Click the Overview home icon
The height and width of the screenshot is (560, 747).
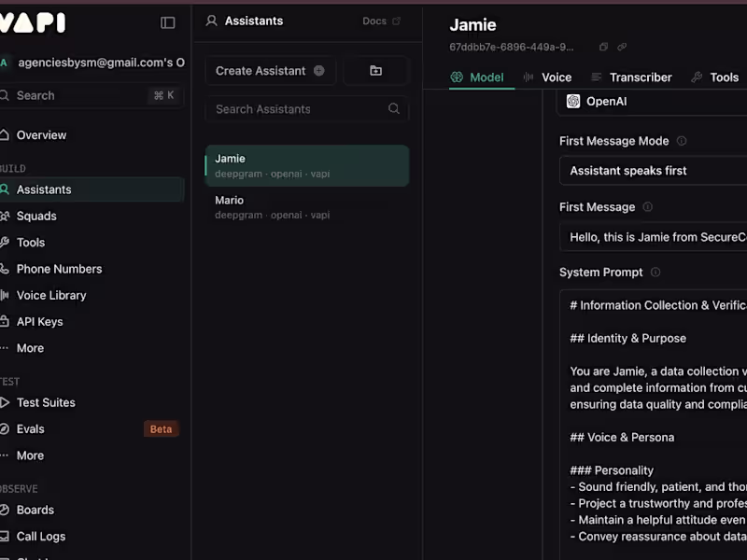[x=5, y=135]
